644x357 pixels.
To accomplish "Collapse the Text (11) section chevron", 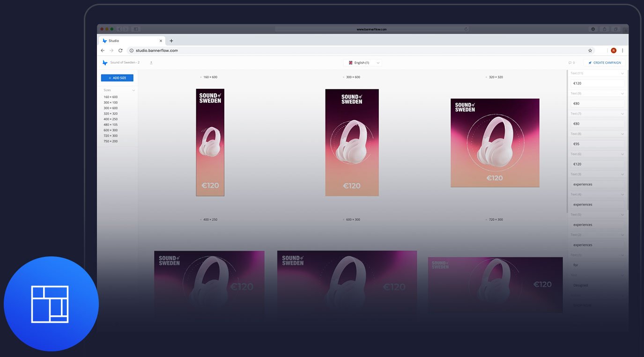I will pos(622,73).
